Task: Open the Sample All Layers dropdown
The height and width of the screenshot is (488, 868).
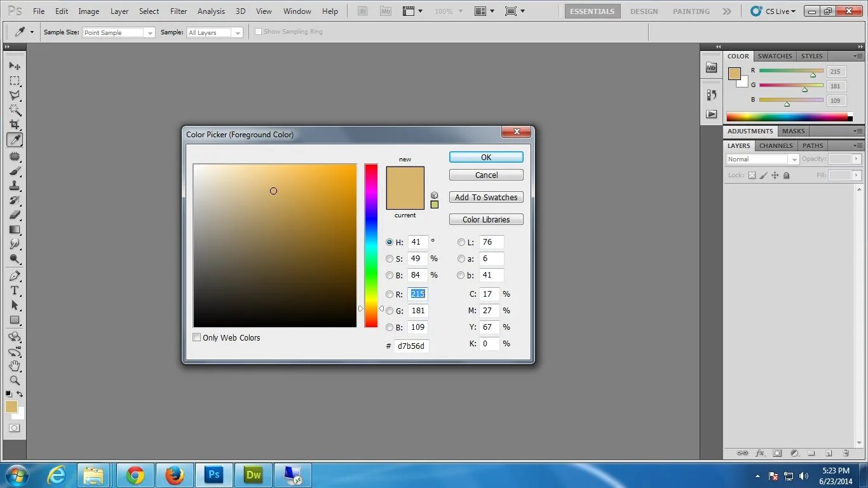Action: (215, 32)
